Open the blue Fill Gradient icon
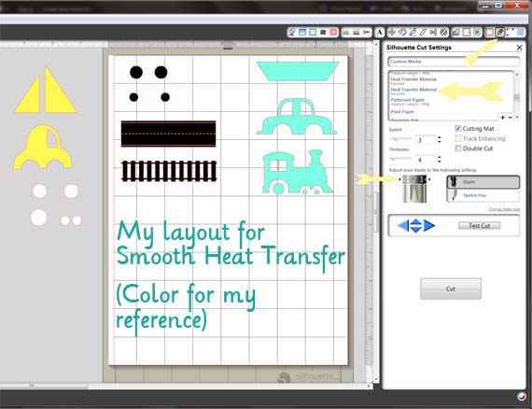This screenshot has height=409, width=532. pos(302,33)
